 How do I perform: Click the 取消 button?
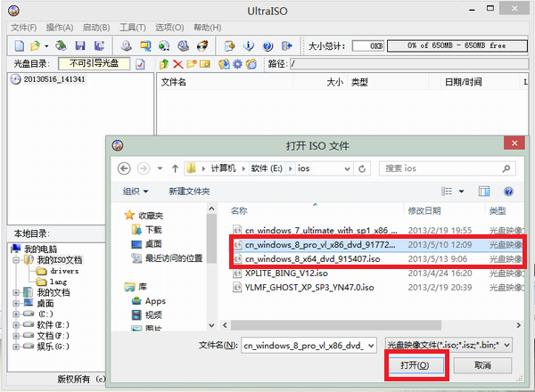pyautogui.click(x=482, y=365)
